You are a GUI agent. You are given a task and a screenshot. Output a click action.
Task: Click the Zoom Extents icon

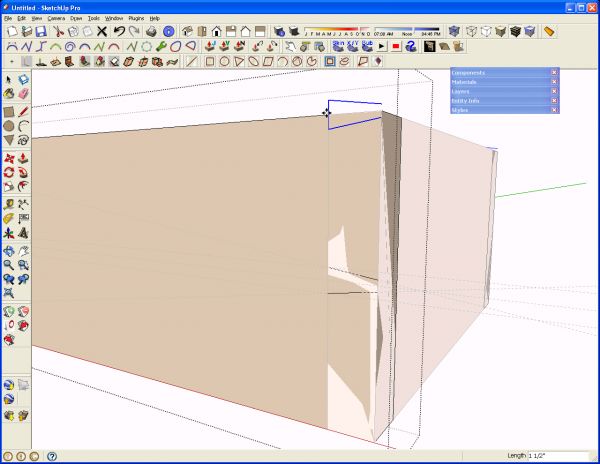[x=9, y=293]
